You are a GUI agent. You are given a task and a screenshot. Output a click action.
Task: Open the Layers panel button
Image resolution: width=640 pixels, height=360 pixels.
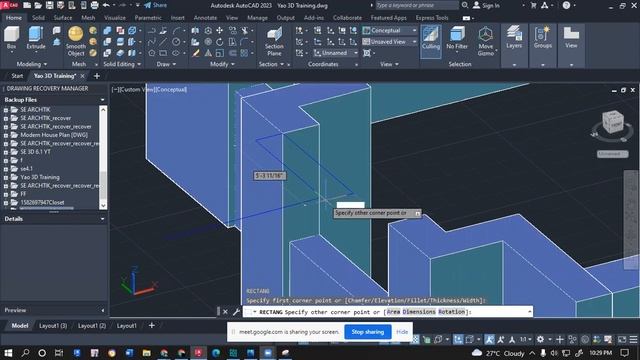514,38
